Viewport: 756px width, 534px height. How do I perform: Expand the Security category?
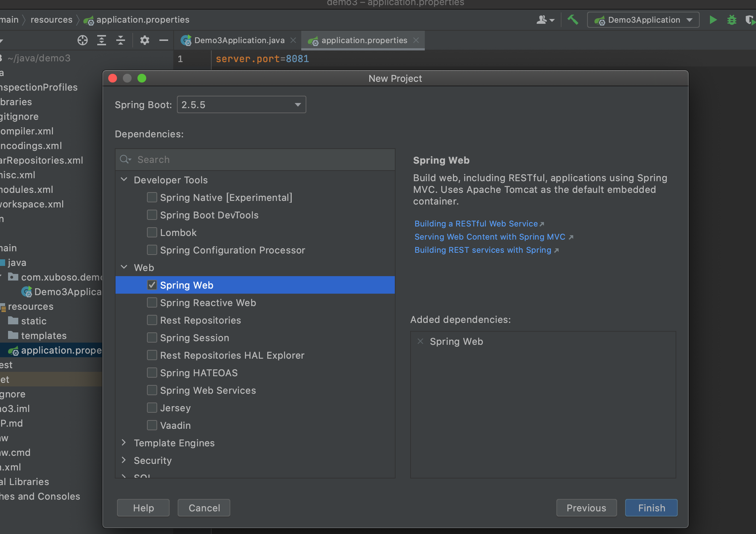point(124,460)
